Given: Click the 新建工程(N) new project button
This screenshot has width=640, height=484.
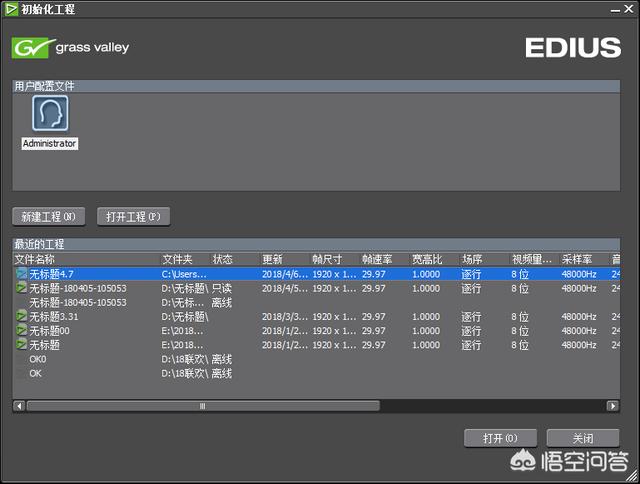Looking at the screenshot, I should pos(49,216).
